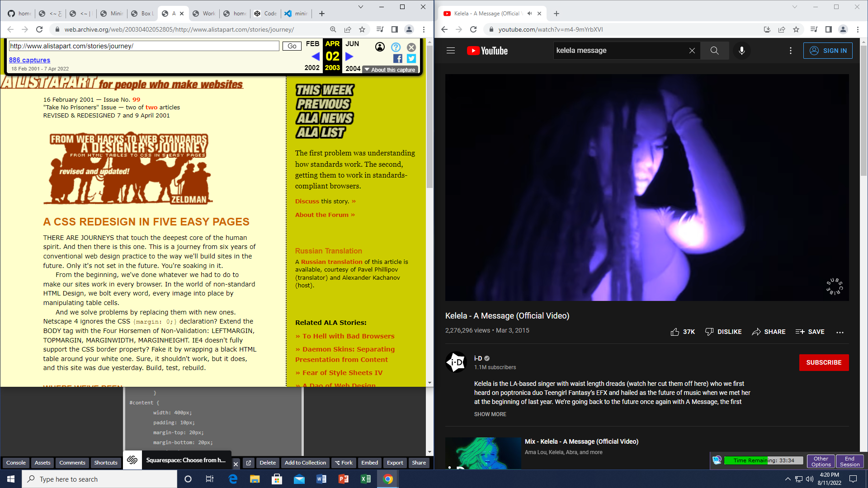Toggle the Chrome side panel in the left browser
Viewport: 868px width, 488px height.
(x=394, y=29)
